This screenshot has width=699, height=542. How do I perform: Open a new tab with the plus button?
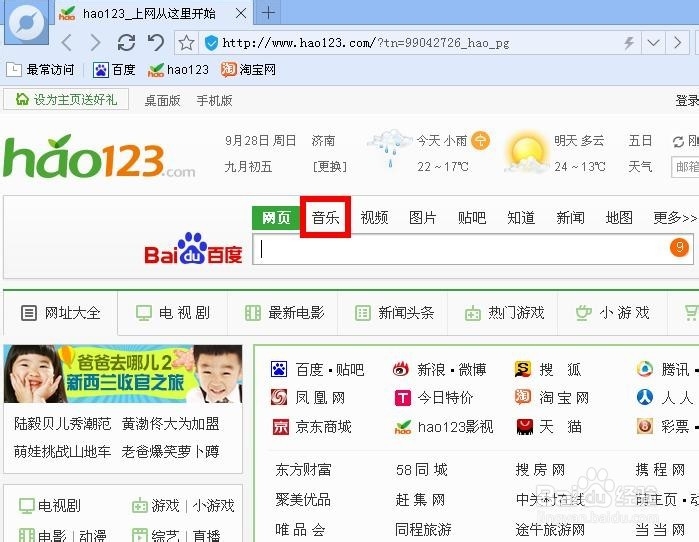(x=268, y=13)
